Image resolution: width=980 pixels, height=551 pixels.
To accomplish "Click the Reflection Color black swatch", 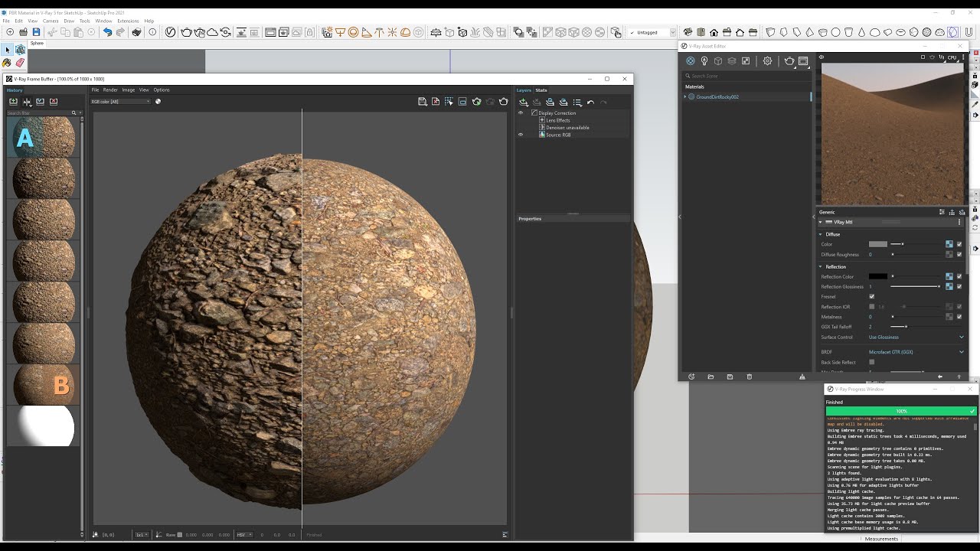I will pos(877,276).
